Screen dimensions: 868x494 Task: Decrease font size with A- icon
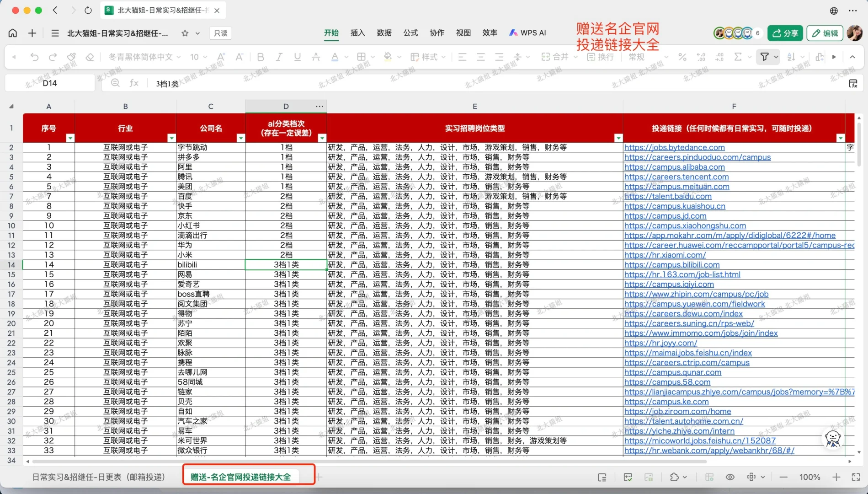coord(239,57)
